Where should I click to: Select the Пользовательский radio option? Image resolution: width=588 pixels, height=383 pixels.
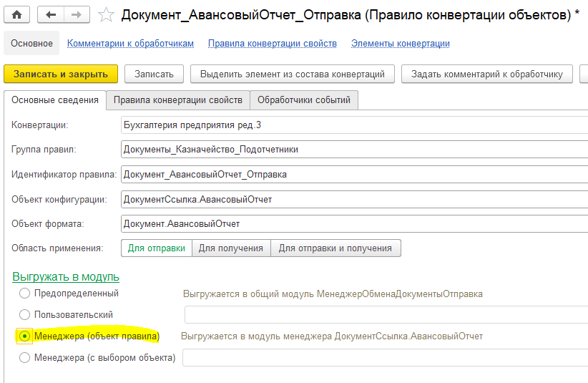pos(25,314)
